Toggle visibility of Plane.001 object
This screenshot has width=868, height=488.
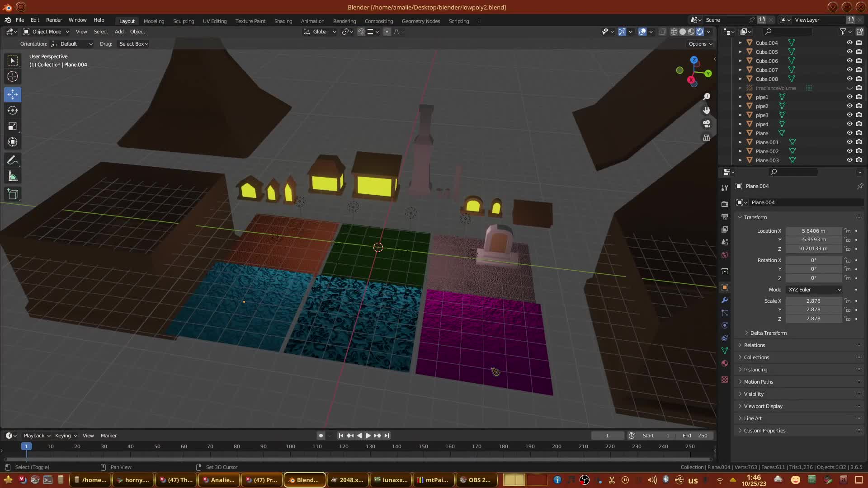[849, 142]
